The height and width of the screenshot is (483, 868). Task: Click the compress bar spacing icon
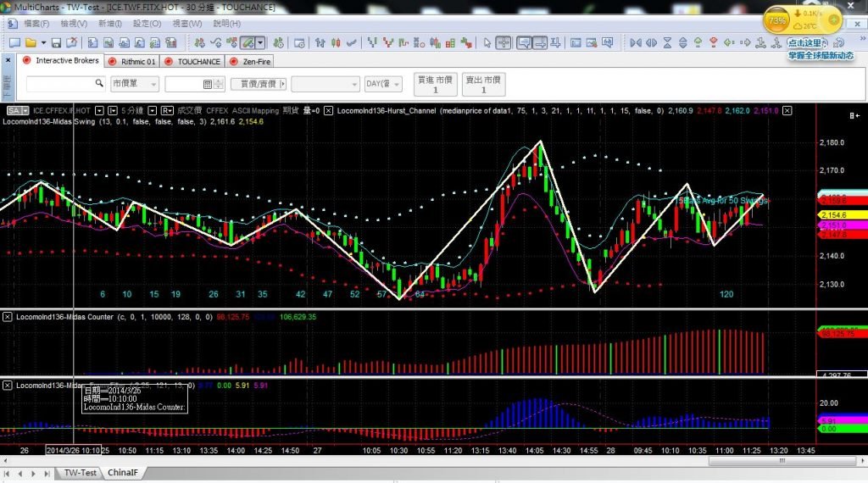point(636,42)
